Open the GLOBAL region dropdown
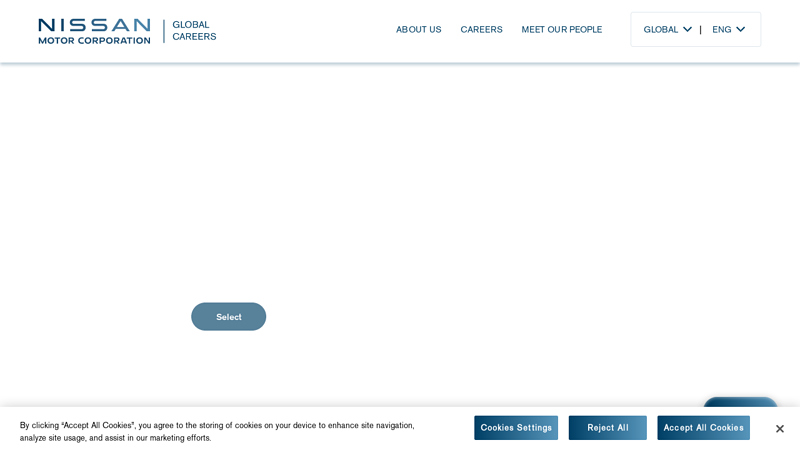The image size is (800, 450). [x=661, y=30]
